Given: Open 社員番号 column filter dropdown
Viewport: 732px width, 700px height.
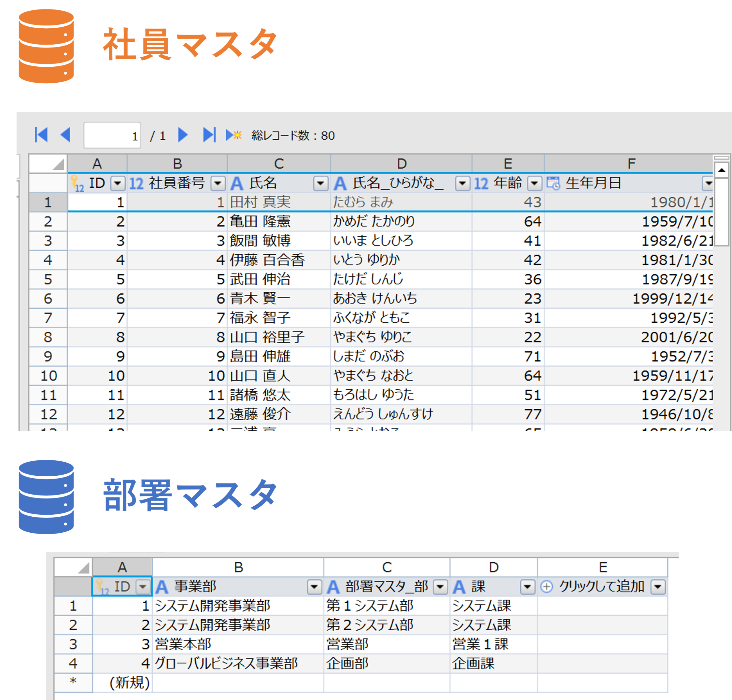Looking at the screenshot, I should (218, 183).
